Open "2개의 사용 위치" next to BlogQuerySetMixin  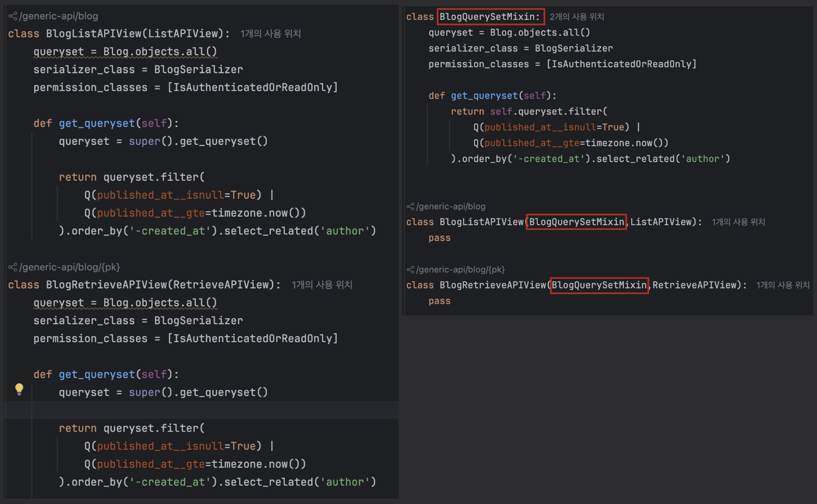point(576,17)
